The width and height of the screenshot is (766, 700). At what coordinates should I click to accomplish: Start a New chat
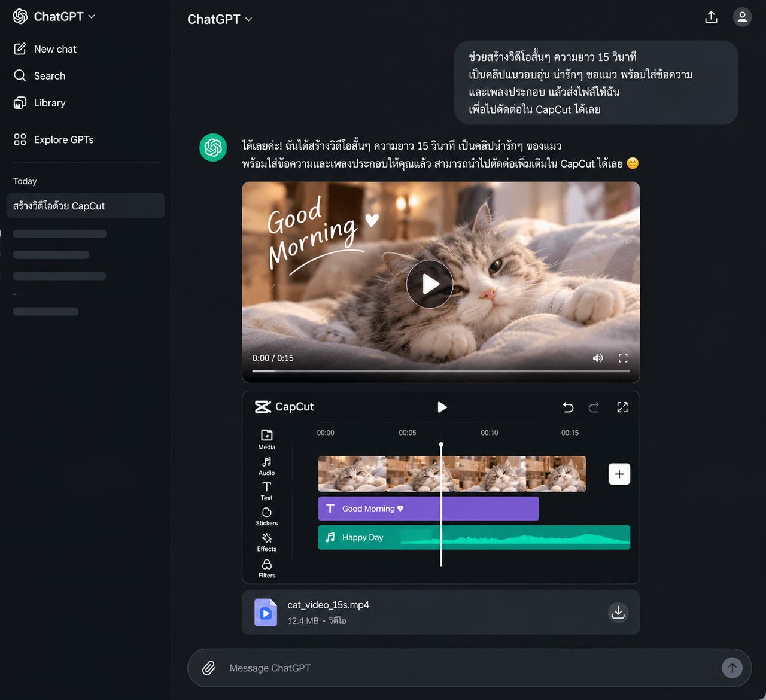(45, 49)
